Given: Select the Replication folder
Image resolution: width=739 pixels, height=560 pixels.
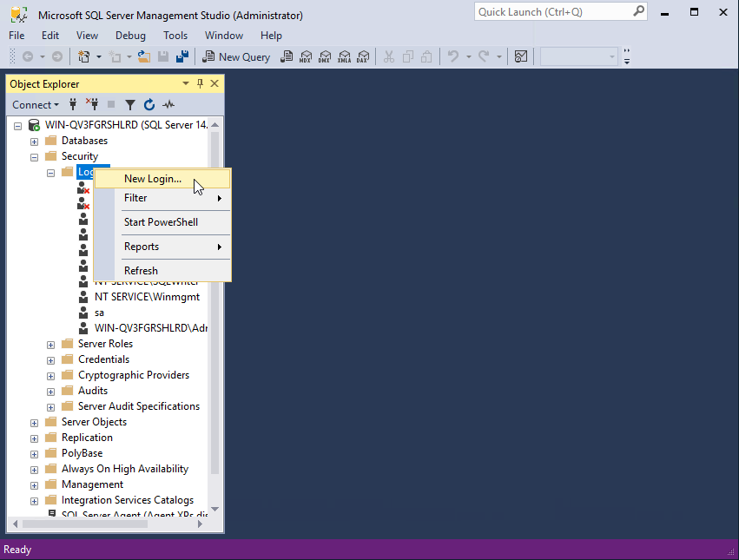Looking at the screenshot, I should pyautogui.click(x=87, y=438).
